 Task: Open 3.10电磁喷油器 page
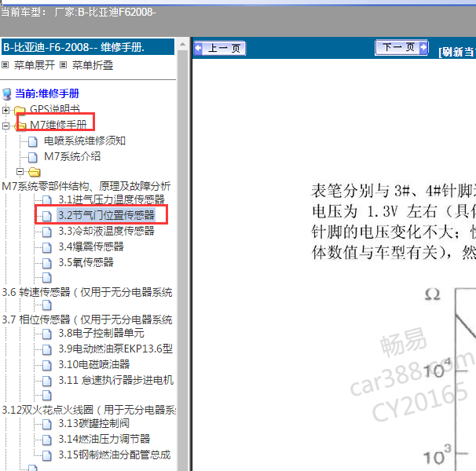coord(94,364)
